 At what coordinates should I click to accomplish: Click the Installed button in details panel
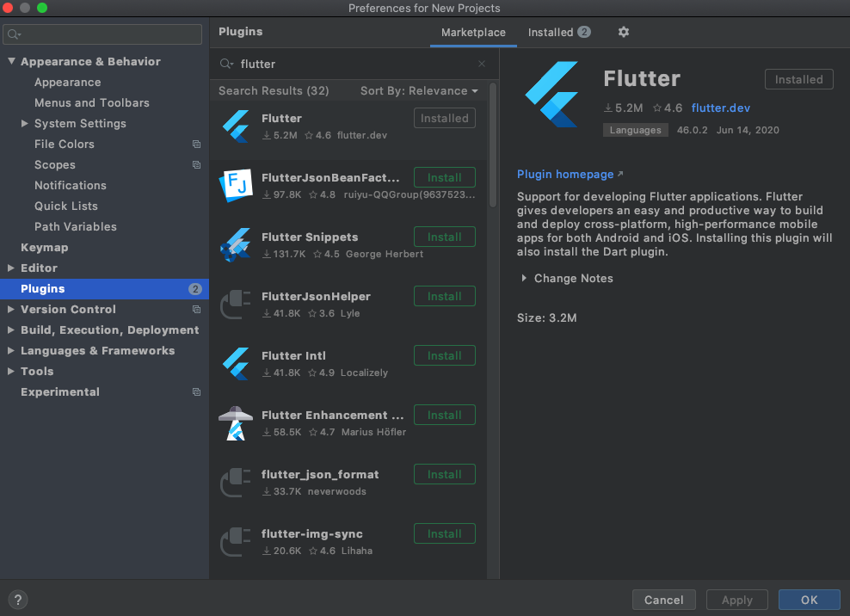798,79
